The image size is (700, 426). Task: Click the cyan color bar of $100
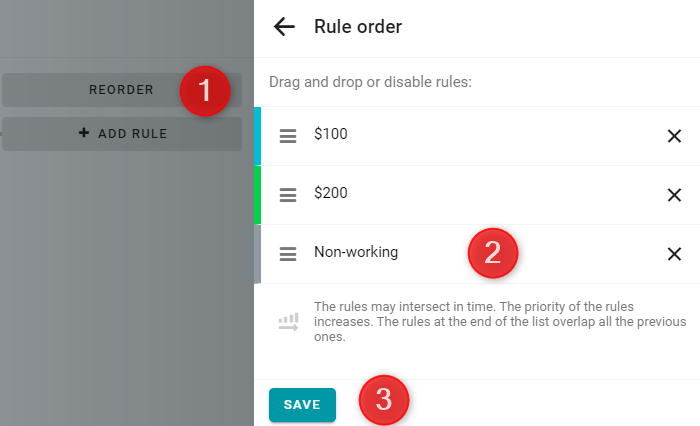tap(258, 136)
